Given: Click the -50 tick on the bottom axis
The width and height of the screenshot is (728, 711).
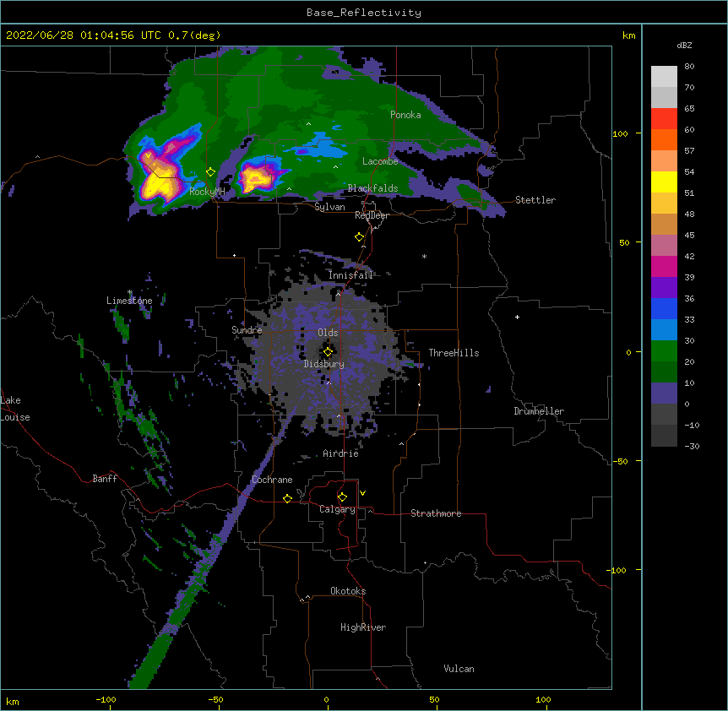Looking at the screenshot, I should [x=215, y=700].
